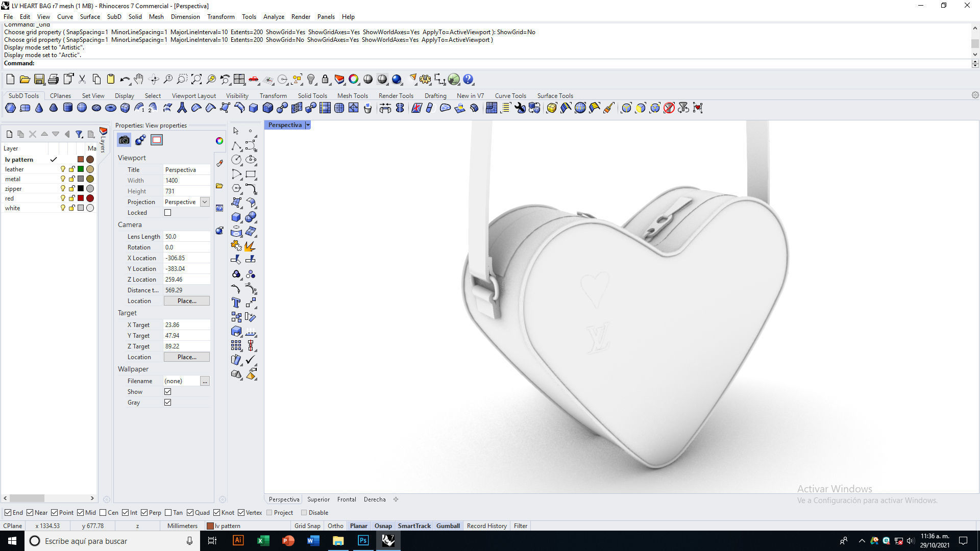980x551 pixels.
Task: Open the Projection dropdown
Action: coord(204,202)
